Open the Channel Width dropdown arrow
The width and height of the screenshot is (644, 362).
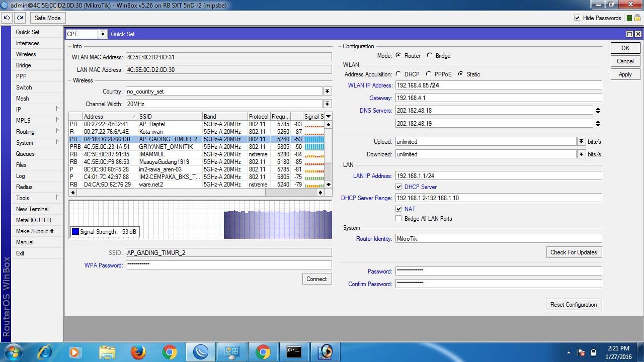click(328, 104)
